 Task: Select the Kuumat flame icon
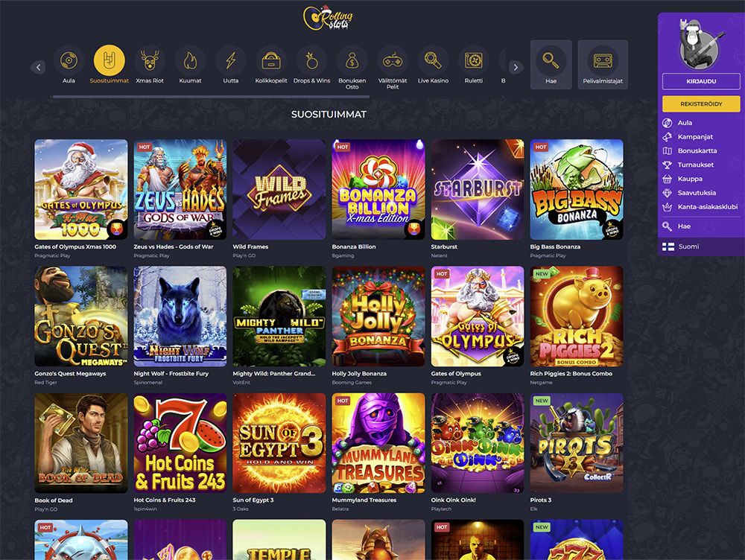click(x=190, y=61)
